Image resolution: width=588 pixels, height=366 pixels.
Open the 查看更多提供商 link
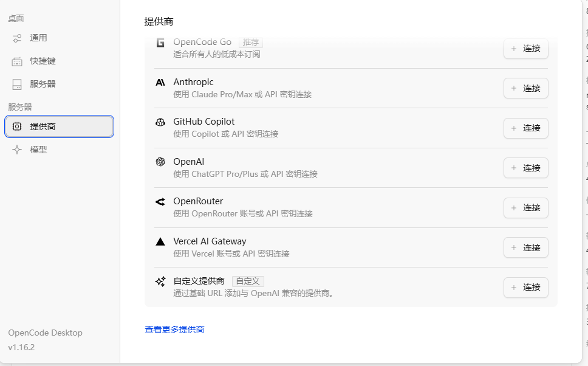174,330
